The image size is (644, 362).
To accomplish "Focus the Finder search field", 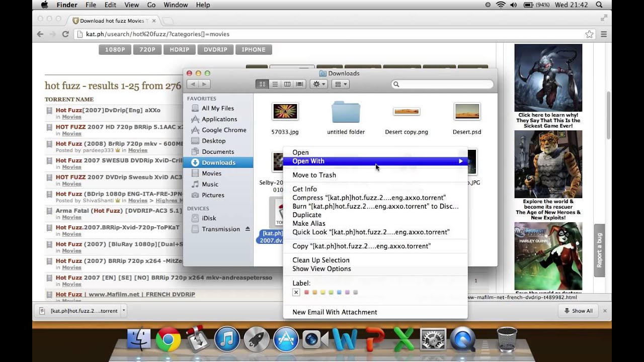I will point(442,84).
